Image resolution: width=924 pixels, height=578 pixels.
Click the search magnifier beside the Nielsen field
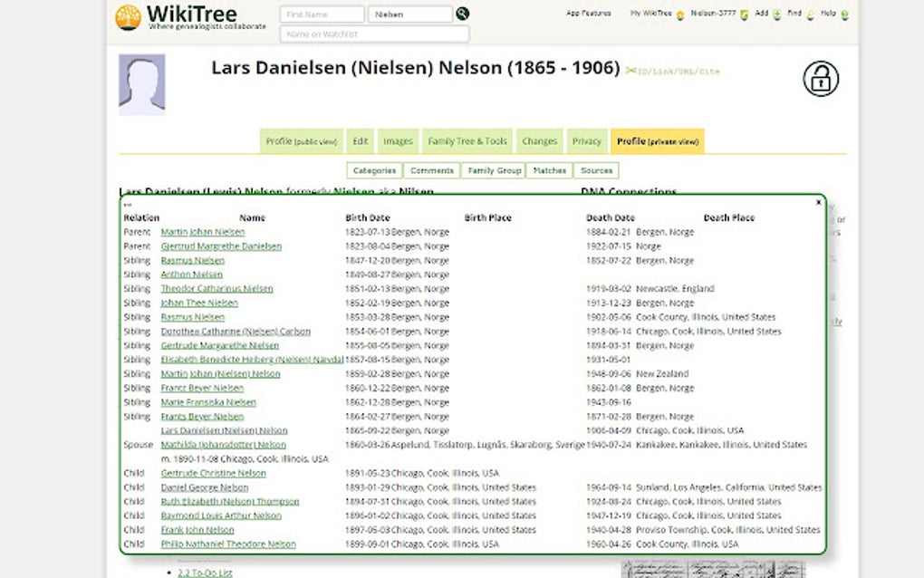(x=464, y=14)
